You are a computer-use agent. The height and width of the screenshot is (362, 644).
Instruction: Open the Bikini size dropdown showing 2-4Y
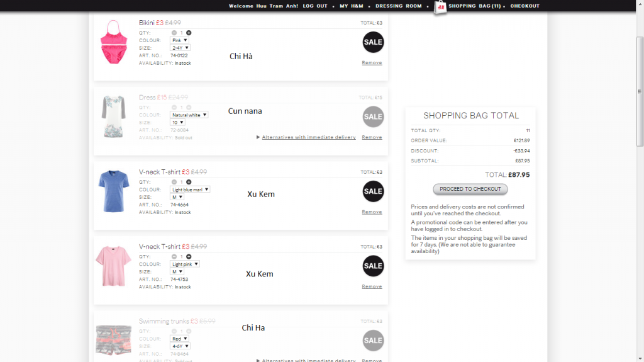coord(180,48)
